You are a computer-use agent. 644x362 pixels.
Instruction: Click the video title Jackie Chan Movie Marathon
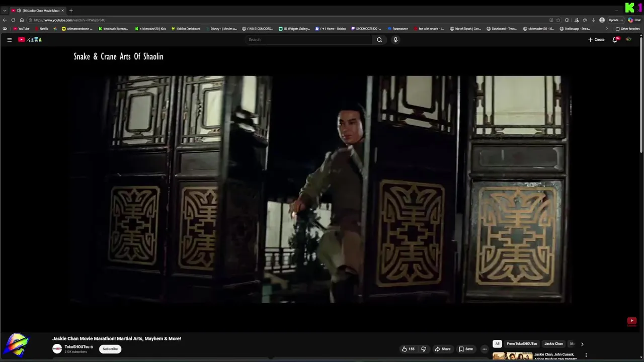116,338
